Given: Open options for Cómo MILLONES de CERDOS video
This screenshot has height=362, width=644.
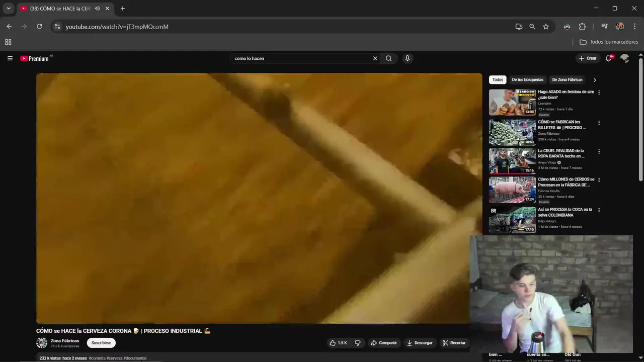Looking at the screenshot, I should [x=599, y=180].
